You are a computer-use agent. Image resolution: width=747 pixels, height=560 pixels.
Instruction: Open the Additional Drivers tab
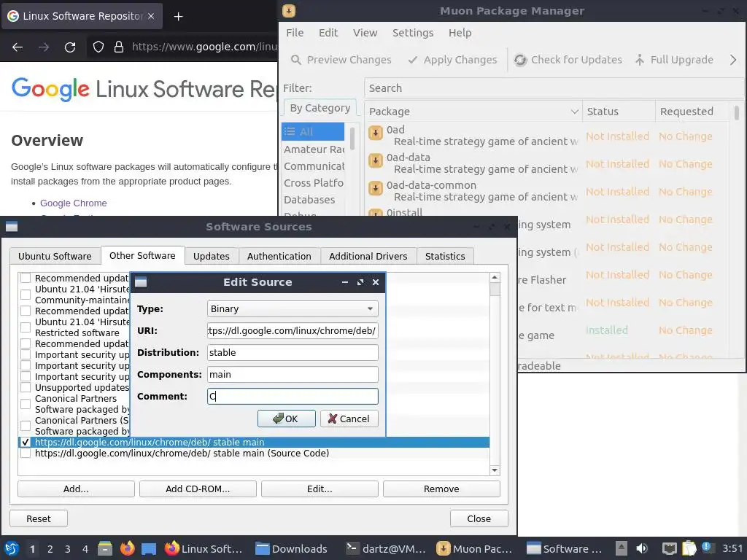(368, 256)
